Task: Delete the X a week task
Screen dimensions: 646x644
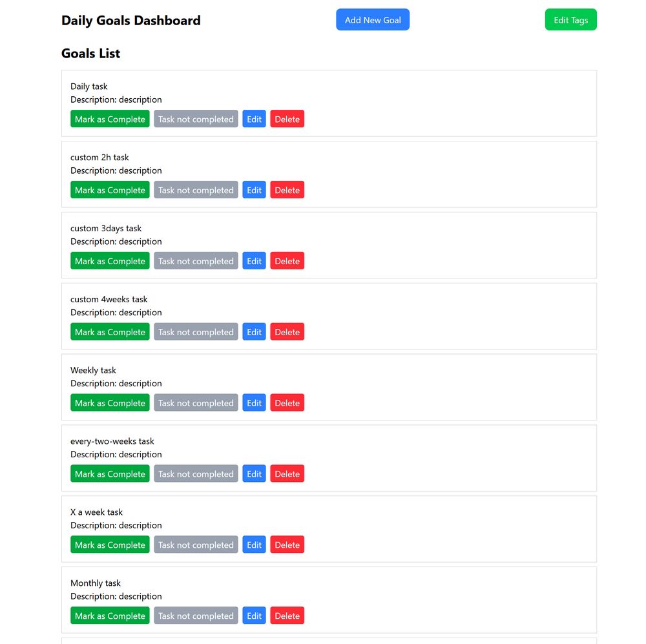Action: [287, 545]
